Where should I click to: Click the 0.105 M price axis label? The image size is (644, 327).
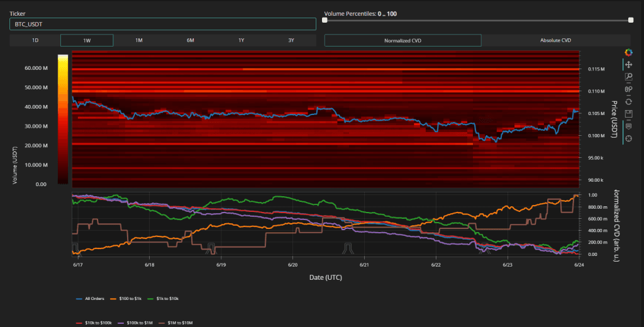[x=596, y=113]
